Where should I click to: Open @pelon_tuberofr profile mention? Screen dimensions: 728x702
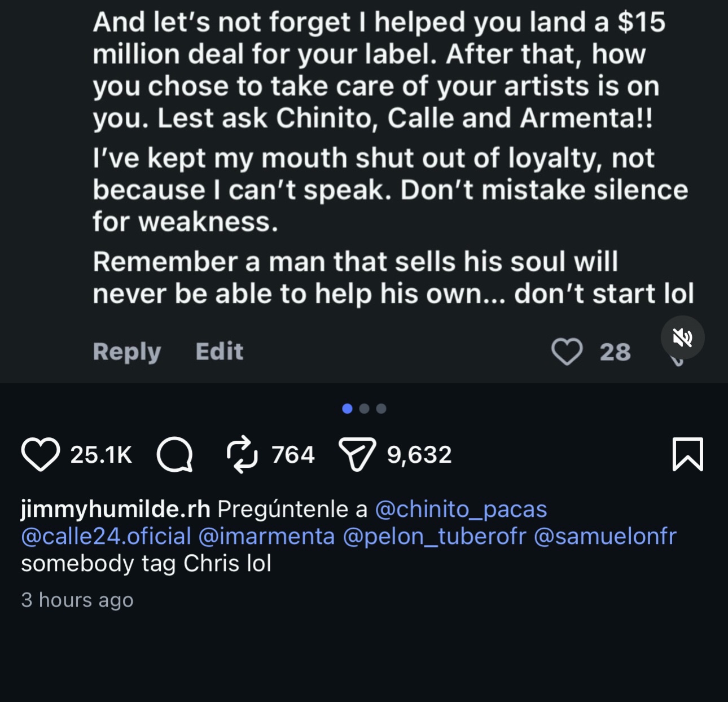tap(435, 536)
